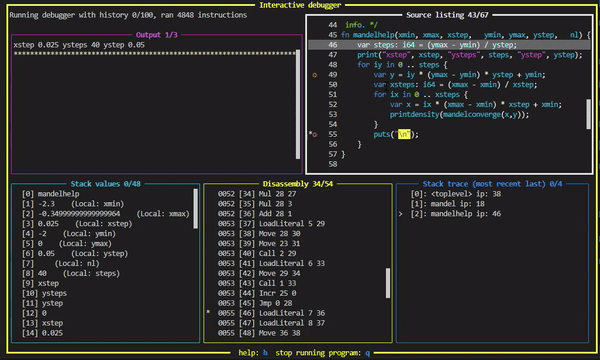Select disassembly row [48] Move 36 38

[x=259, y=333]
